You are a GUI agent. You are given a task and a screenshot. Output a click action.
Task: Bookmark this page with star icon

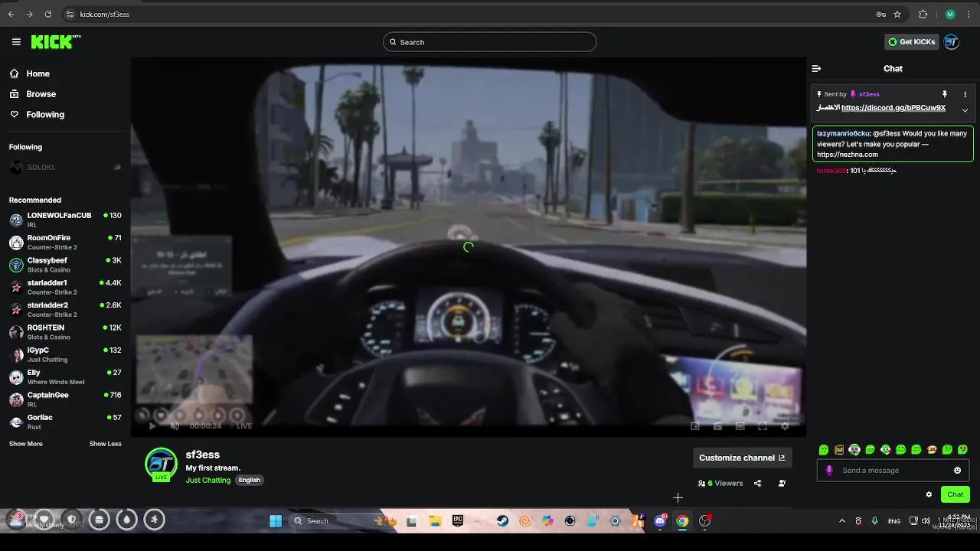[897, 14]
